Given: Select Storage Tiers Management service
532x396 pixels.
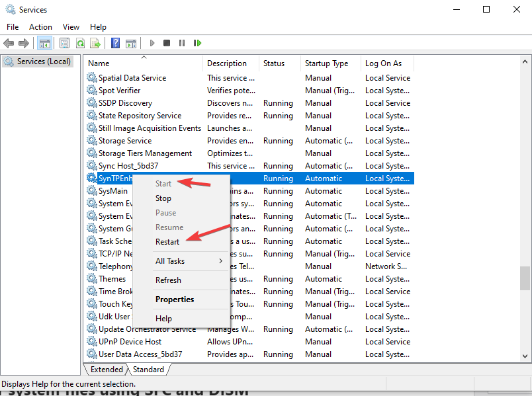Looking at the screenshot, I should tap(249, 153).
